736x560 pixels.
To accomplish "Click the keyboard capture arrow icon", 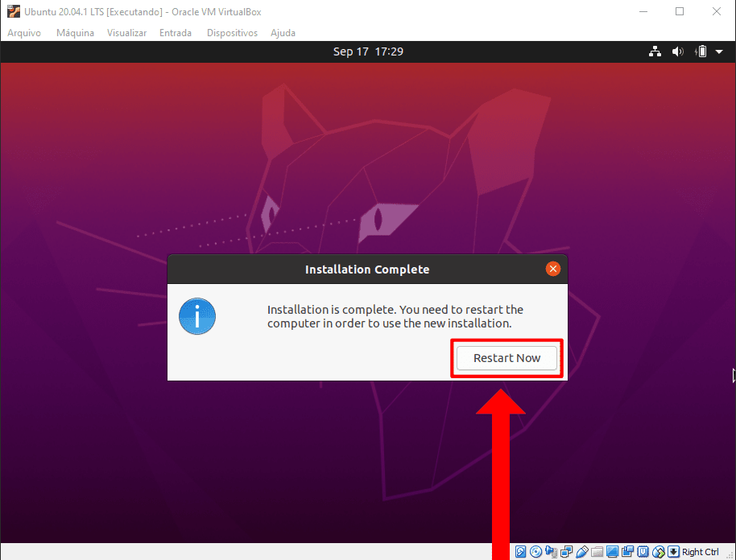I will click(x=673, y=552).
